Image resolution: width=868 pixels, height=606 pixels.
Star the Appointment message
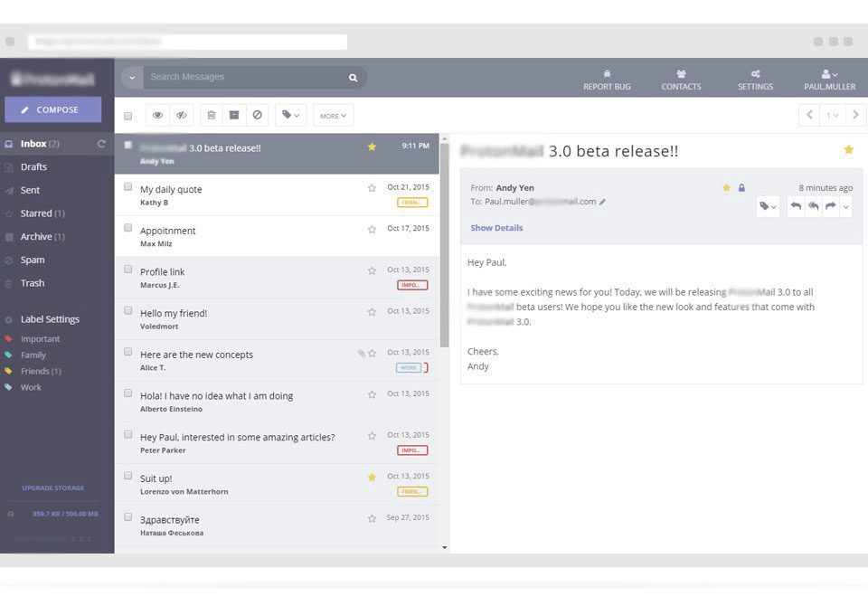click(x=372, y=230)
